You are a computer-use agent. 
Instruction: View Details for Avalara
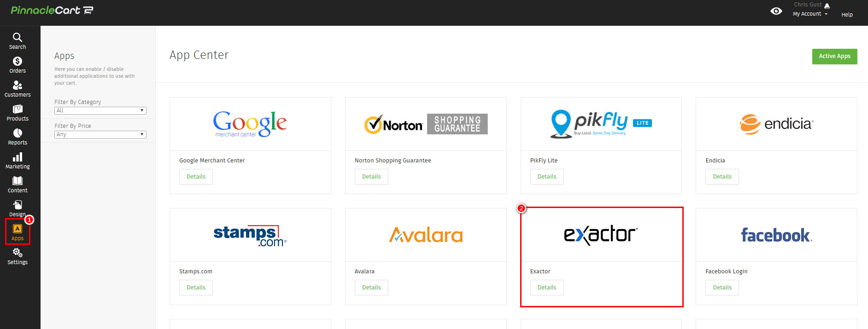coord(371,288)
